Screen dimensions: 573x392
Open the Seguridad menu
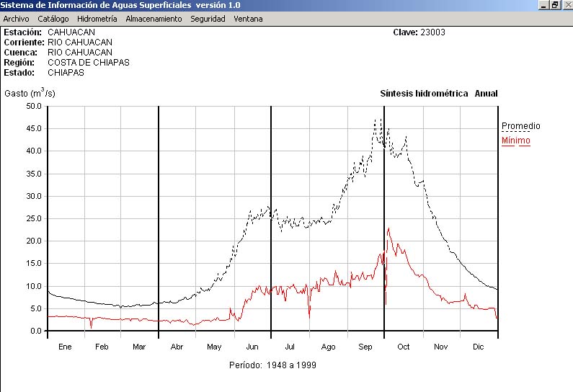(208, 19)
